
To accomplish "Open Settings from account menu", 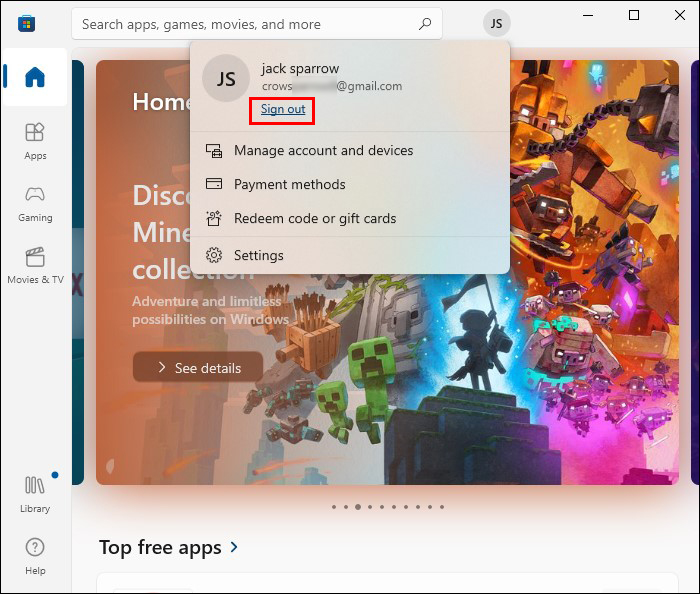I will pos(350,255).
